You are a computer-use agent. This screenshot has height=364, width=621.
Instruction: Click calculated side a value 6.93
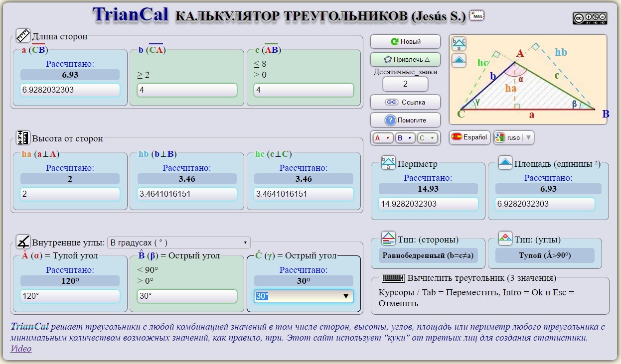pos(70,75)
